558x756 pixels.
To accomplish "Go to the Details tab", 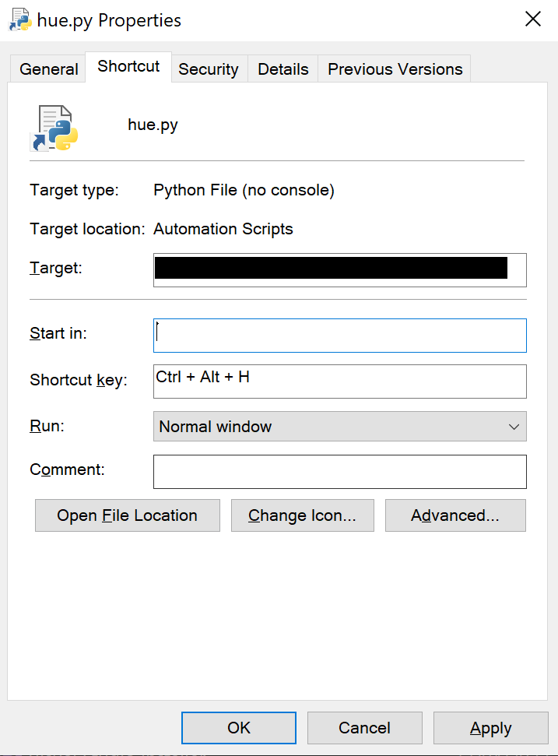I will 283,69.
